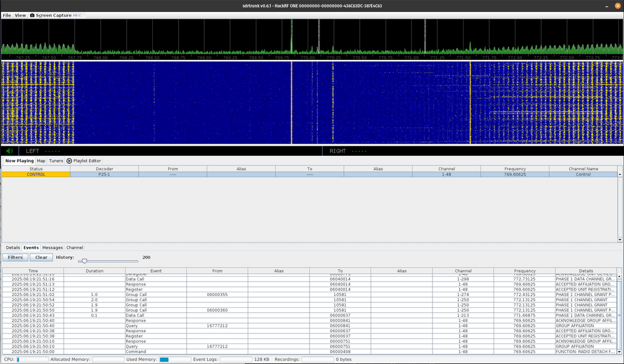Click the Filters button

16,257
